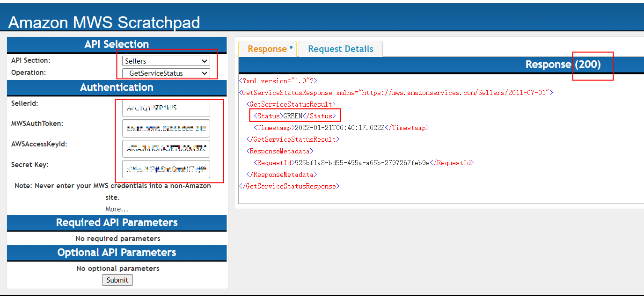Click the Optional API Parameters header
This screenshot has width=644, height=298.
(x=117, y=253)
